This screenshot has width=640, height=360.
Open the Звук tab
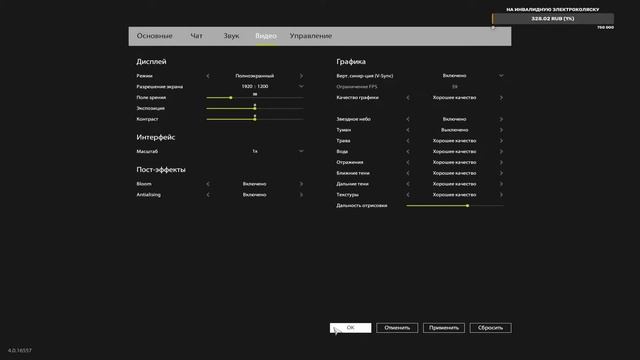click(231, 36)
